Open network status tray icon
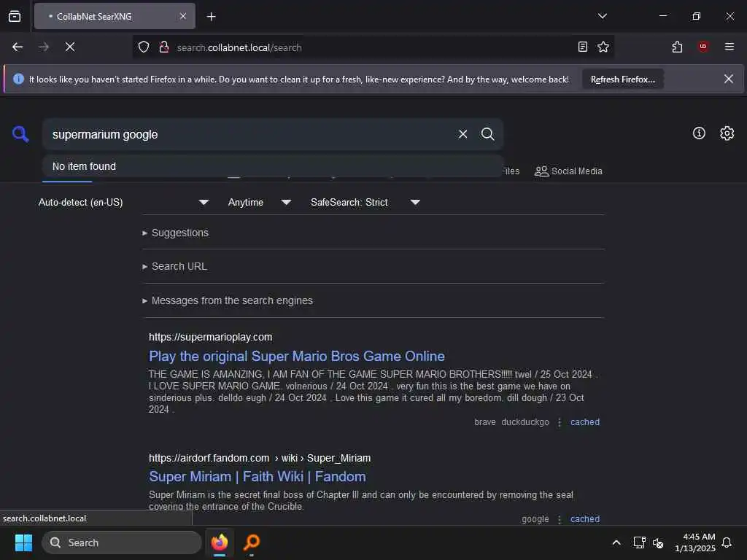747x560 pixels. click(639, 542)
